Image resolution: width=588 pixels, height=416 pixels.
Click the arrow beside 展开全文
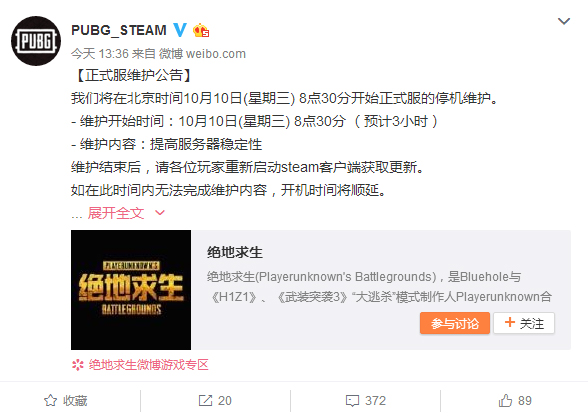pyautogui.click(x=160, y=213)
